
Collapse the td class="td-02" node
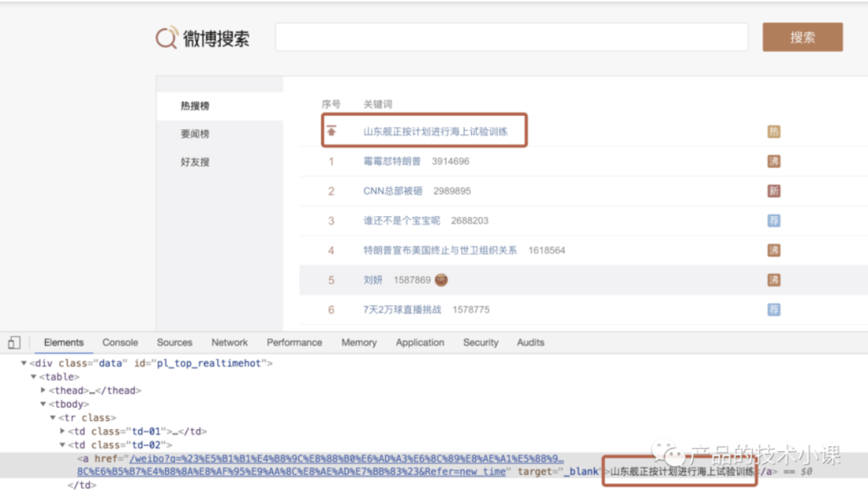(x=62, y=445)
